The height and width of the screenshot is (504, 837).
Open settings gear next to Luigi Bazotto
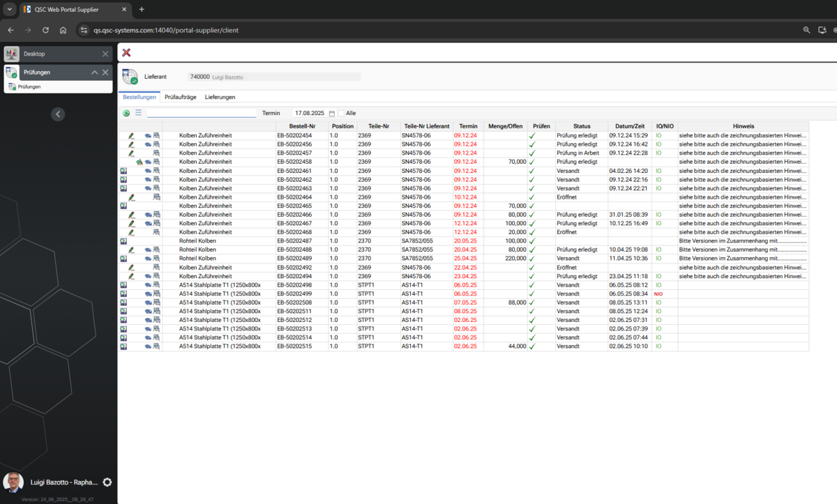pos(107,482)
